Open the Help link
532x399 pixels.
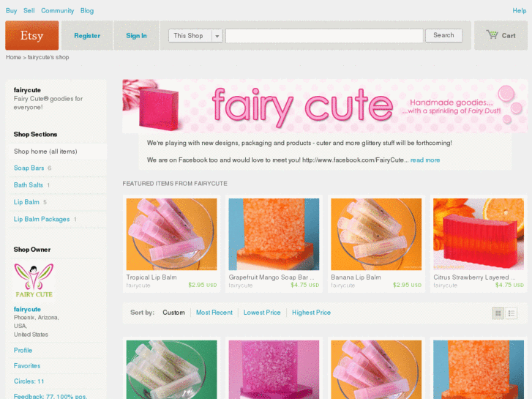(x=519, y=10)
